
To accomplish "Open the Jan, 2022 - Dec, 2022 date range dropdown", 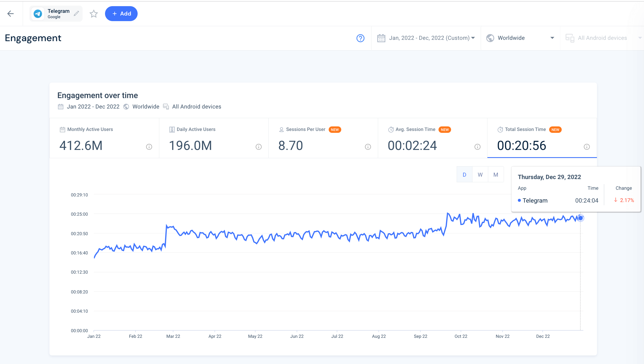I will [x=426, y=38].
